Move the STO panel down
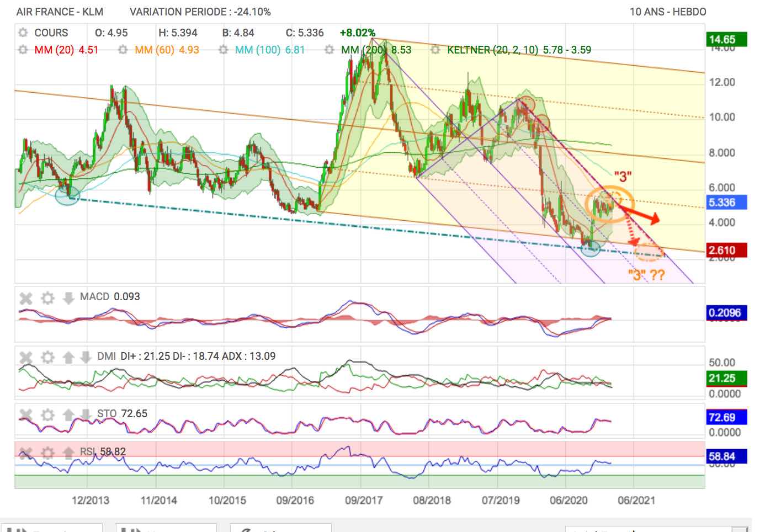This screenshot has width=765, height=532. 85,414
